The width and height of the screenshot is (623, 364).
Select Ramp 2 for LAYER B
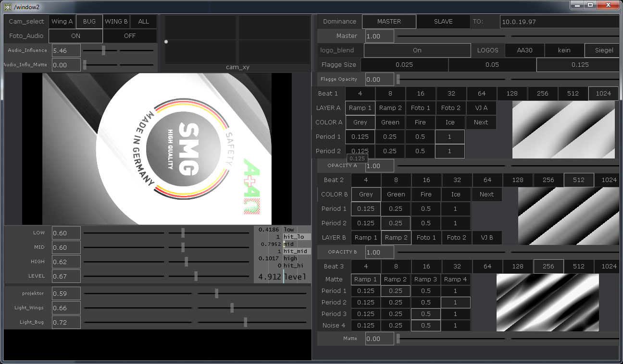click(396, 238)
